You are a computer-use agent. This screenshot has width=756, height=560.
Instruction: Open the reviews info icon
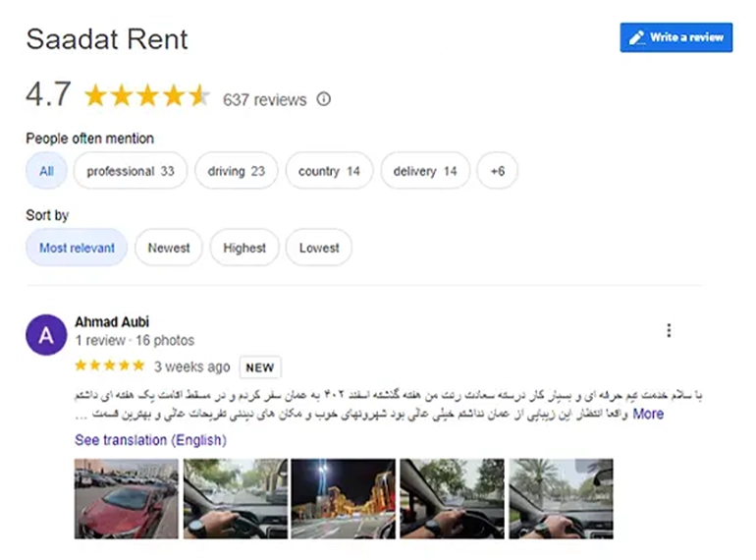tap(324, 99)
